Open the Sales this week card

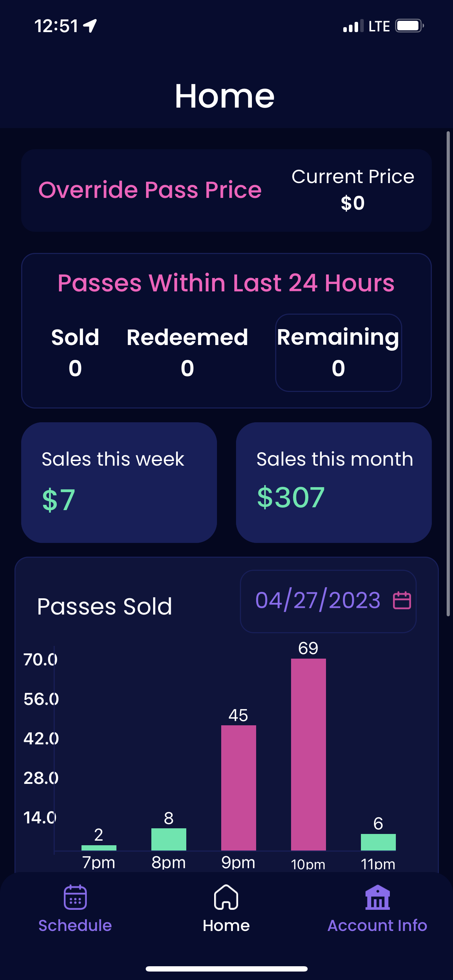[119, 482]
